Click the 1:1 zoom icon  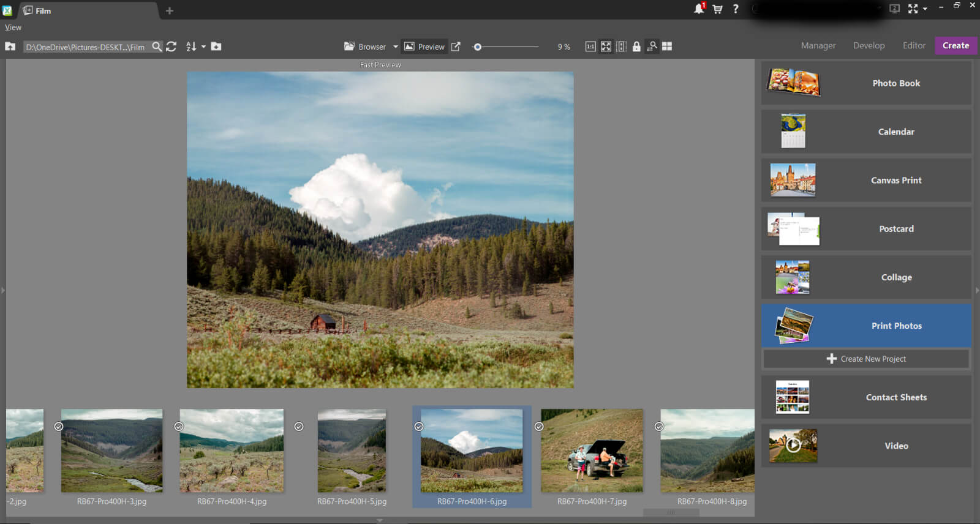590,47
